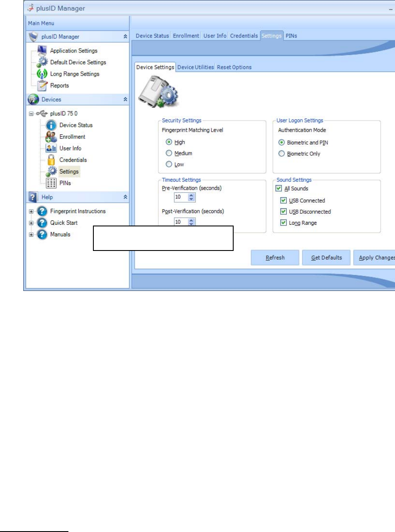This screenshot has height=532, width=395.
Task: Click the Fingerprint Instructions help icon
Action: [42, 211]
